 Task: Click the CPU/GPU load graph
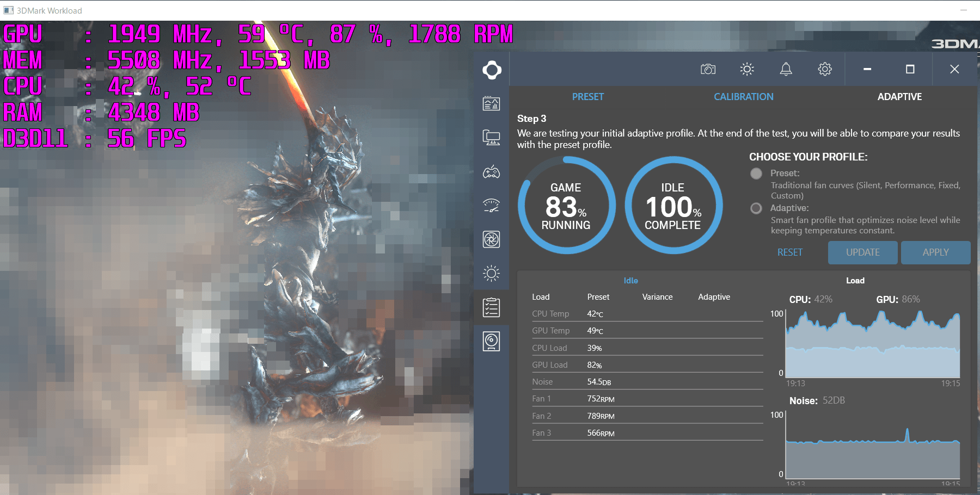[x=873, y=344]
